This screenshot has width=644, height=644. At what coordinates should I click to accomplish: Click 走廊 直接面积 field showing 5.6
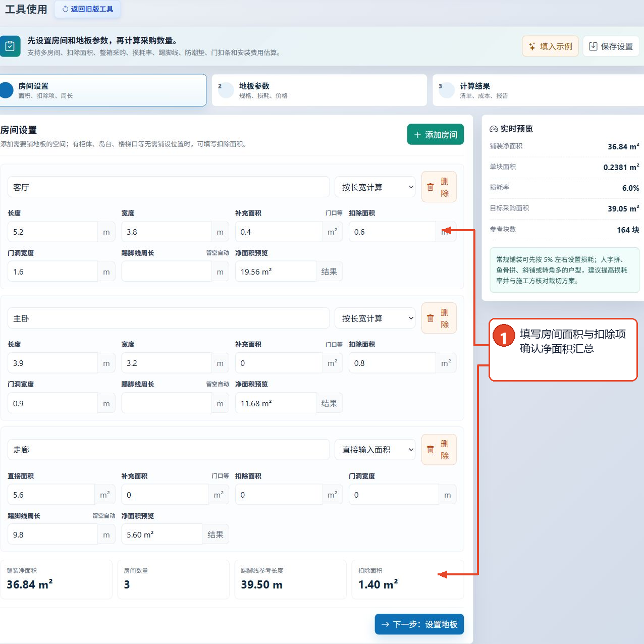pyautogui.click(x=51, y=495)
